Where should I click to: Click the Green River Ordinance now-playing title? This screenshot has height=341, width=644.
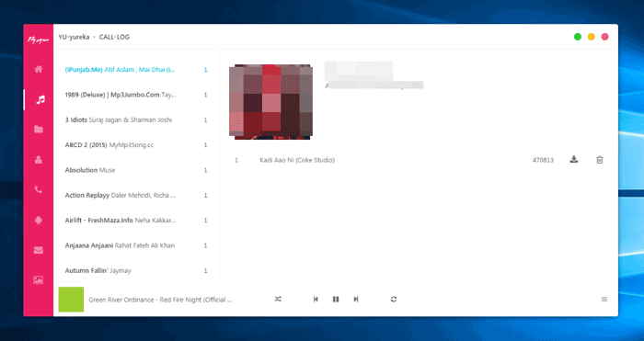160,300
